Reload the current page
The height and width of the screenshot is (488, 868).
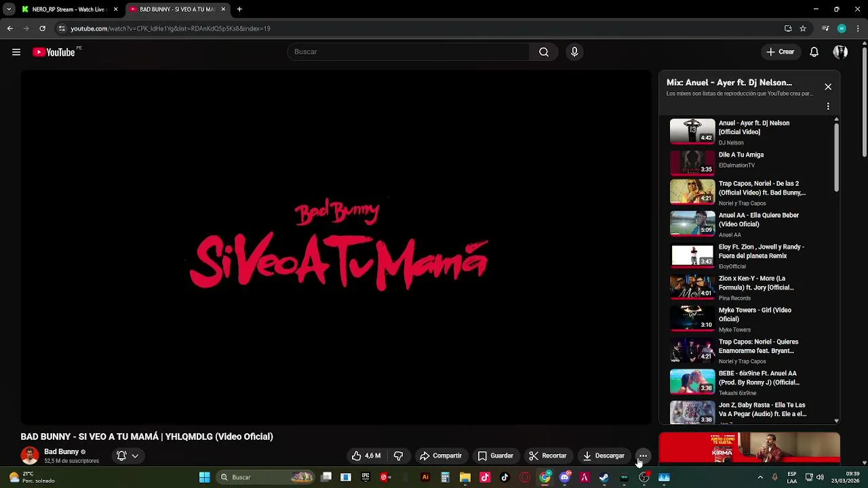tap(42, 28)
